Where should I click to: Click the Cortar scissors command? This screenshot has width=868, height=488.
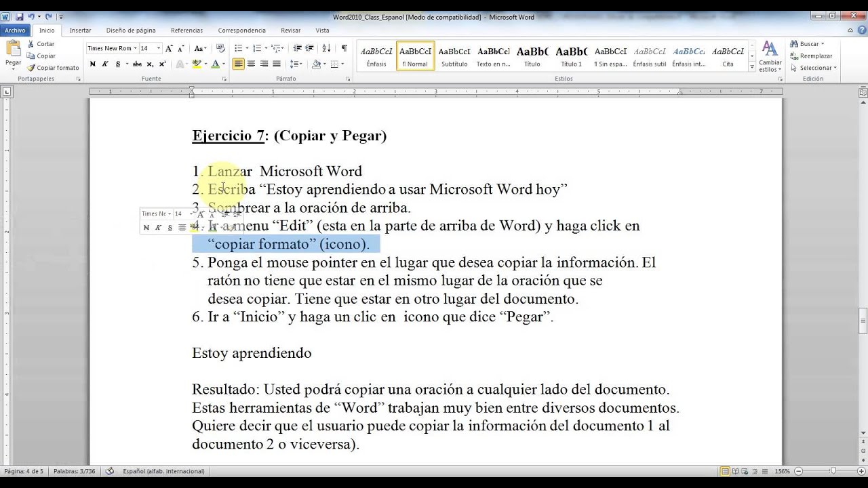pyautogui.click(x=41, y=44)
